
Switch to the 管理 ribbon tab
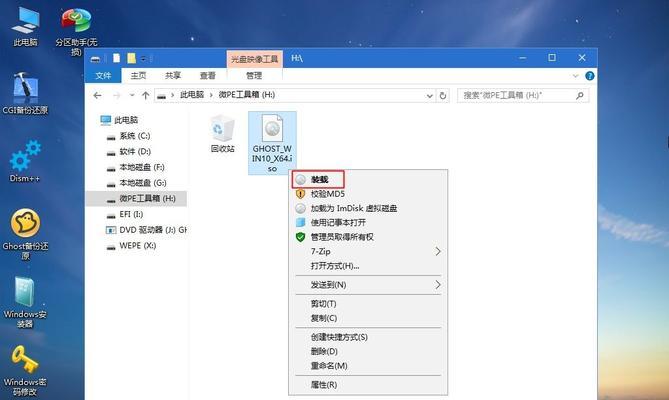(x=254, y=76)
